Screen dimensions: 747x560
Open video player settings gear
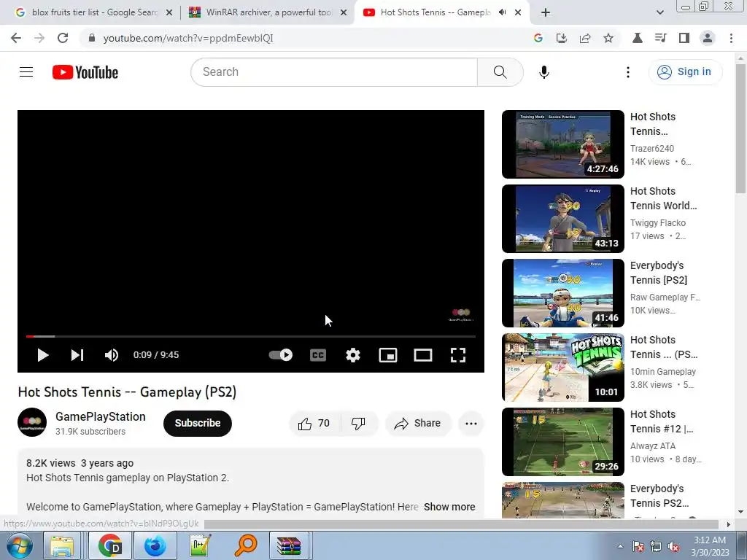pos(353,355)
